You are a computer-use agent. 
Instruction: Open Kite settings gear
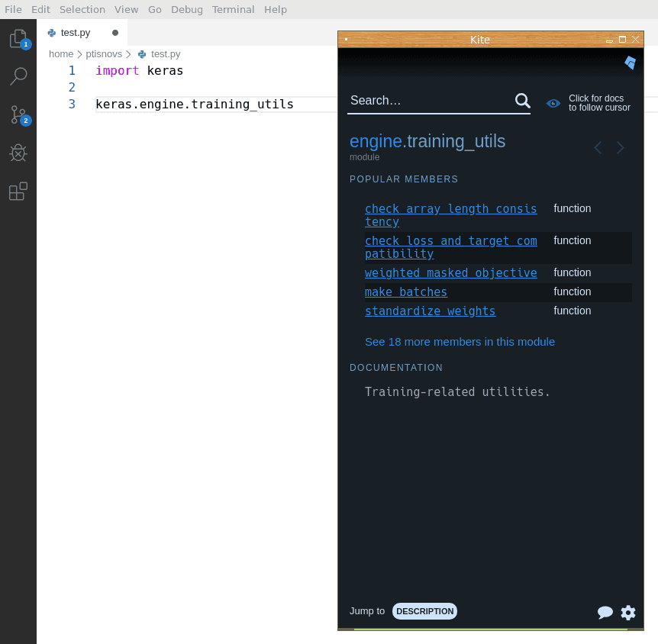click(628, 613)
